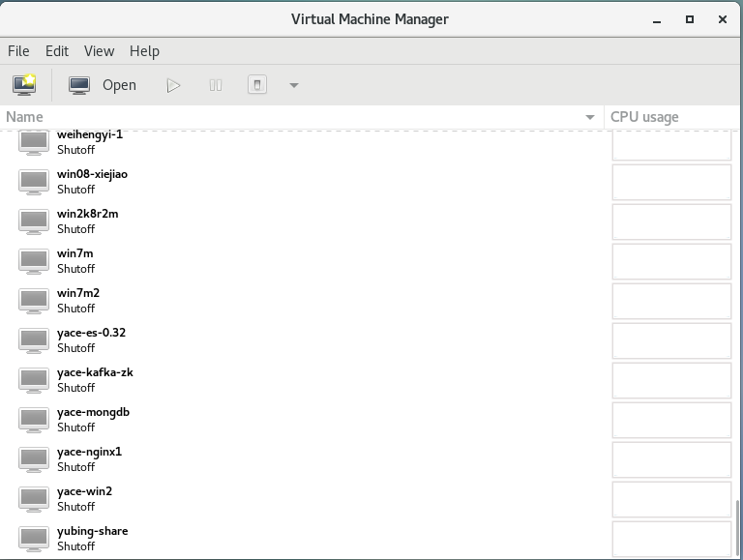The image size is (743, 560).
Task: Select the win08-xiejiao VM monitor icon
Action: 33,182
